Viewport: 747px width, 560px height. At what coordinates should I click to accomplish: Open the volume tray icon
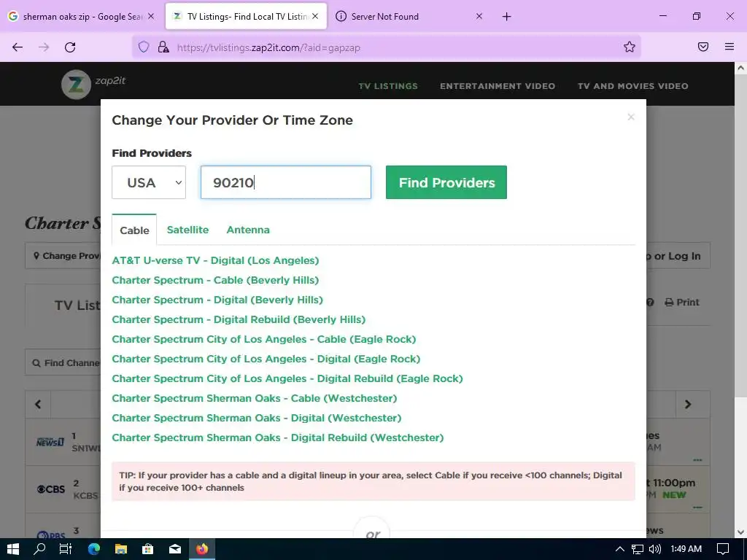(655, 549)
